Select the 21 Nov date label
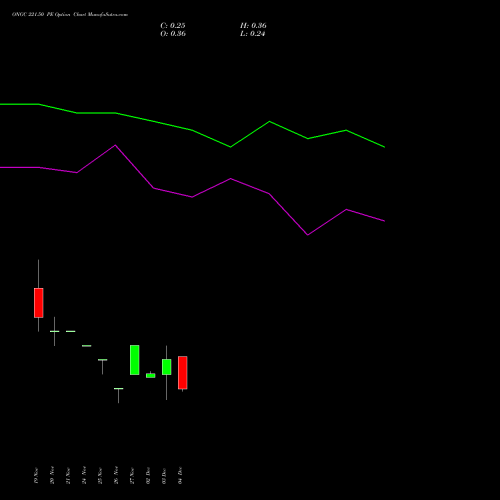 click(x=68, y=475)
